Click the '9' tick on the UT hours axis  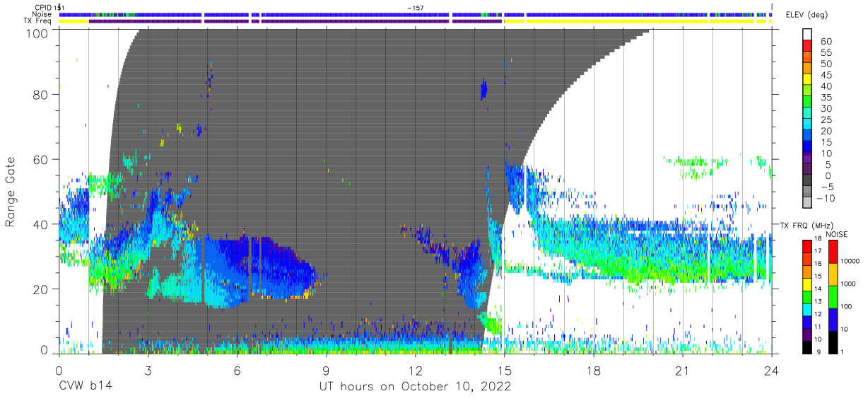[x=326, y=370]
